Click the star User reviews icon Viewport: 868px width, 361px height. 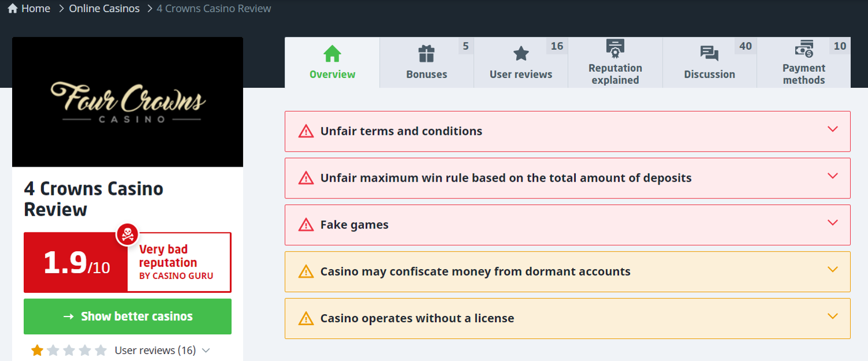pos(521,54)
